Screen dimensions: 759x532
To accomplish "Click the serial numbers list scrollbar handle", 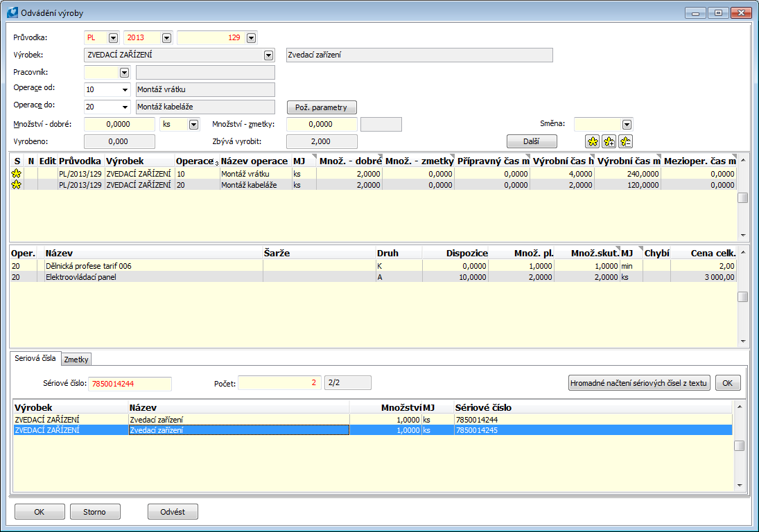I will click(x=740, y=445).
